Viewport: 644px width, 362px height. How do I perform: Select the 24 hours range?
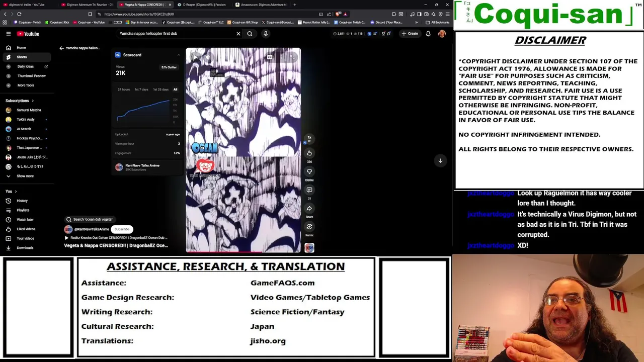pos(123,89)
